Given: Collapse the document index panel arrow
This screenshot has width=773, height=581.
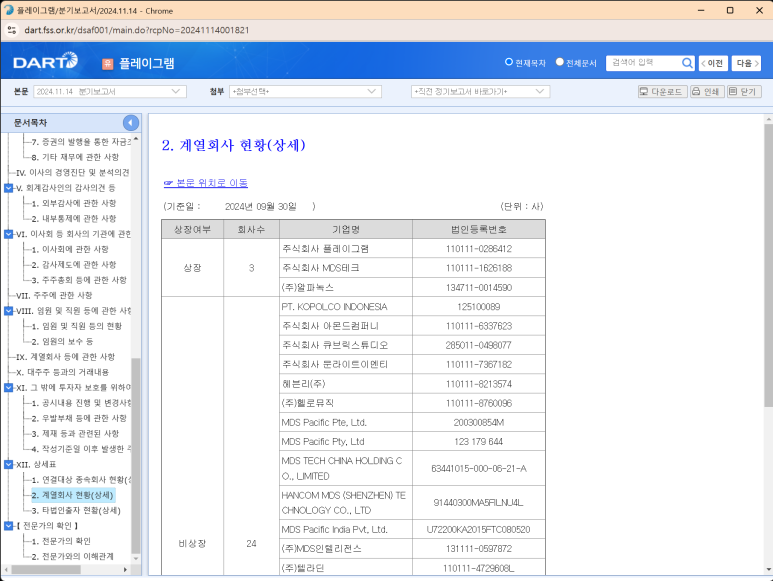Looking at the screenshot, I should click(x=131, y=123).
